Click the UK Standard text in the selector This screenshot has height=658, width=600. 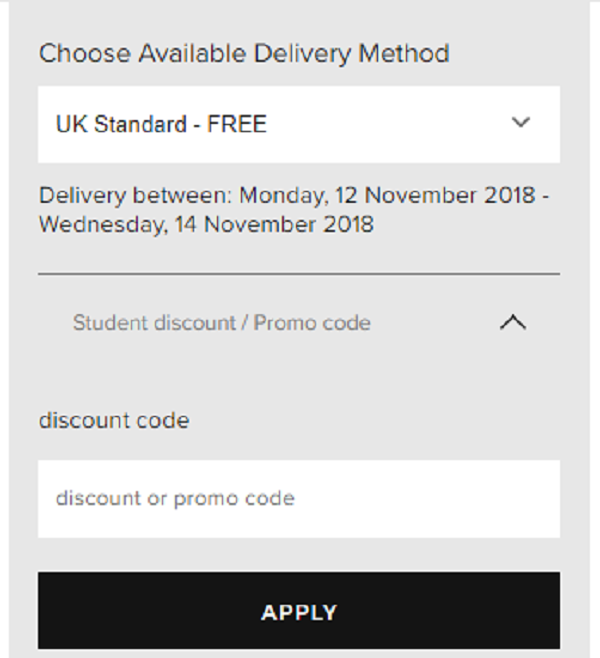121,124
